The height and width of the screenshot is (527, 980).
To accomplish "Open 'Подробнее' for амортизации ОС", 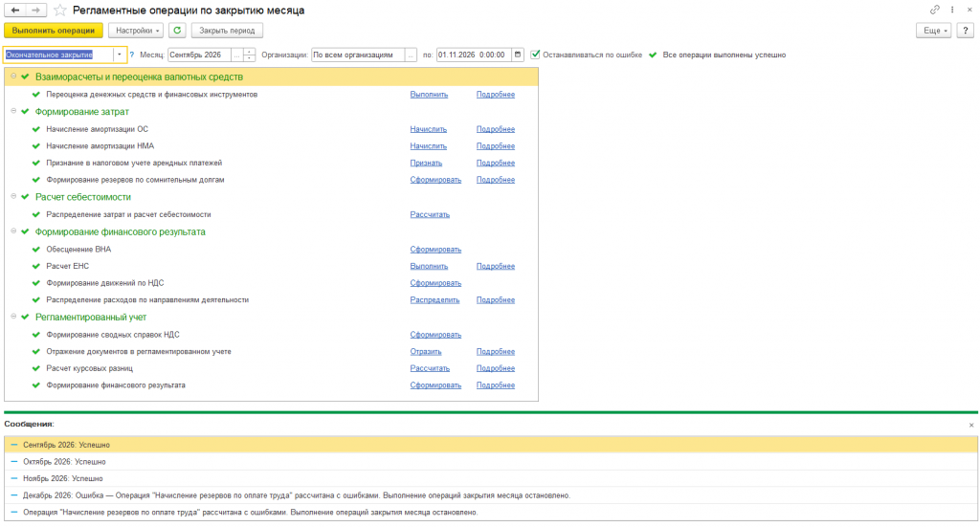I will (496, 129).
